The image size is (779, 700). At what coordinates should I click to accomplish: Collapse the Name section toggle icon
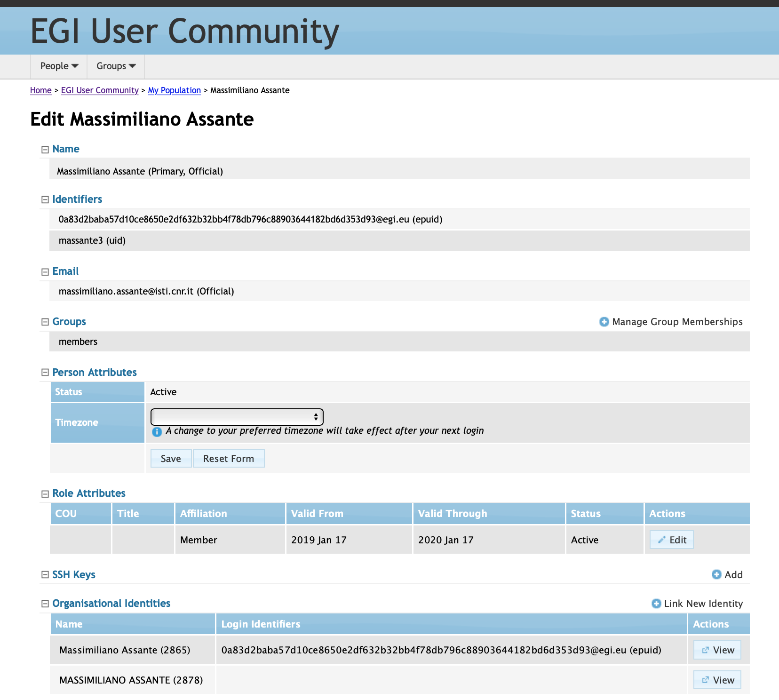[45, 150]
